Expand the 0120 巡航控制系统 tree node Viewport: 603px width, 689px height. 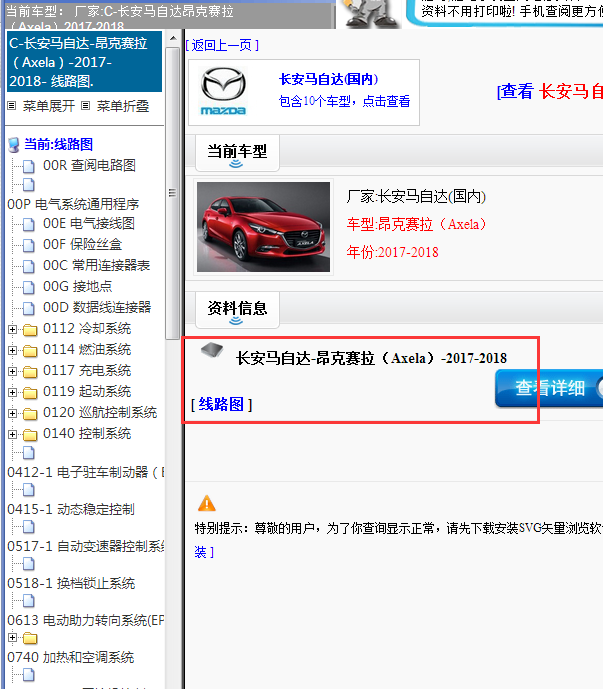point(12,413)
